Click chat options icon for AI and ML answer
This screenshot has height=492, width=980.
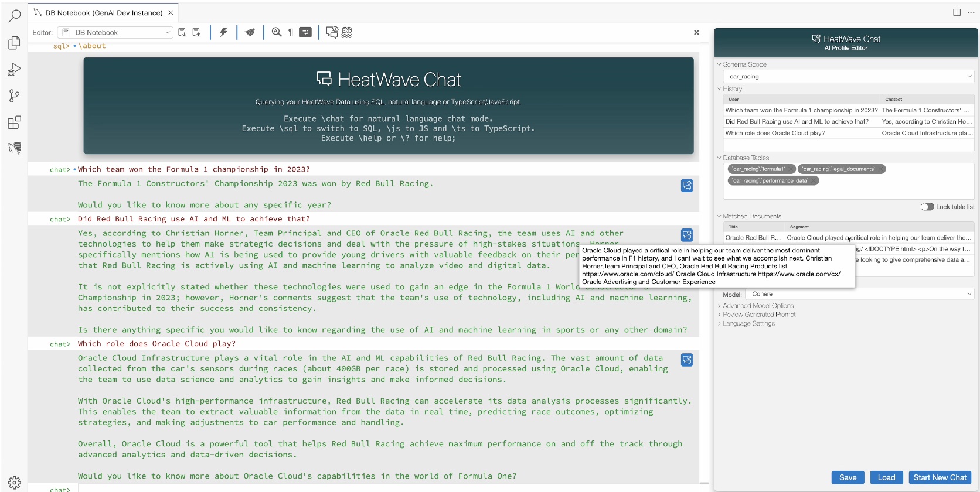687,235
